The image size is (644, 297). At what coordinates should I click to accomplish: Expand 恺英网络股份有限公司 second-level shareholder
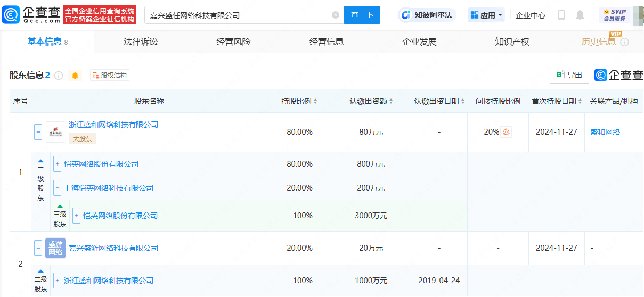pyautogui.click(x=57, y=164)
